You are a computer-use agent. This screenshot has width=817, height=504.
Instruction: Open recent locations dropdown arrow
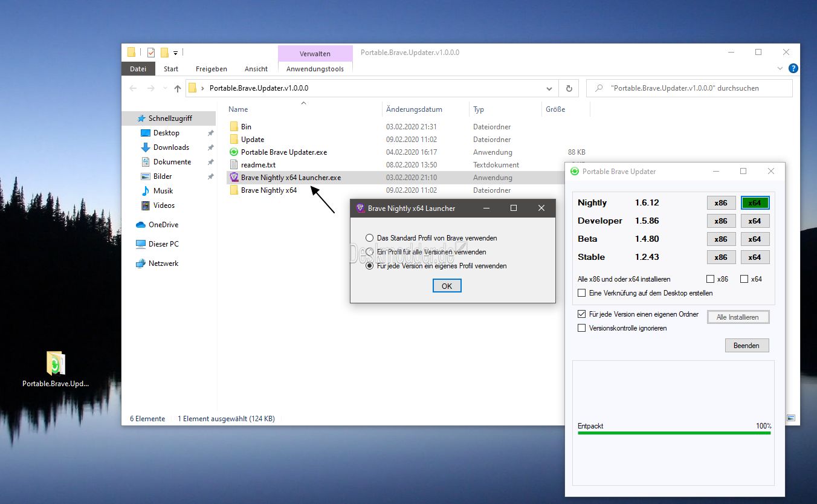164,88
